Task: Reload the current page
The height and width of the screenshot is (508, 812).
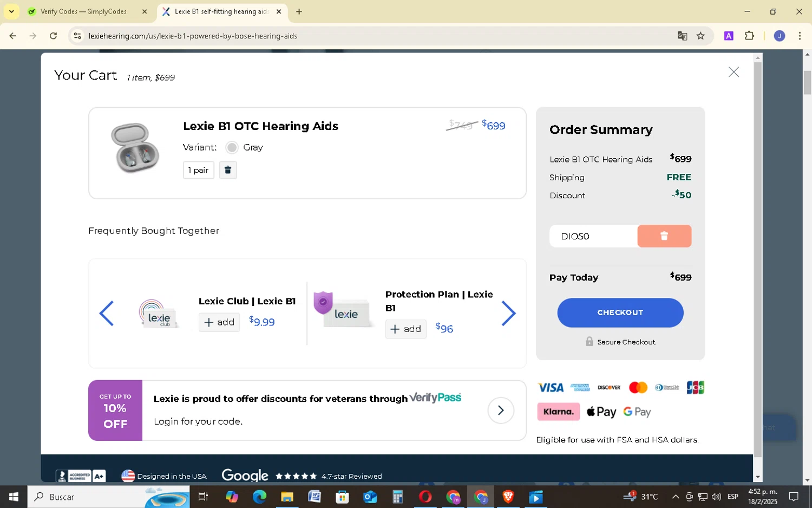Action: point(53,36)
